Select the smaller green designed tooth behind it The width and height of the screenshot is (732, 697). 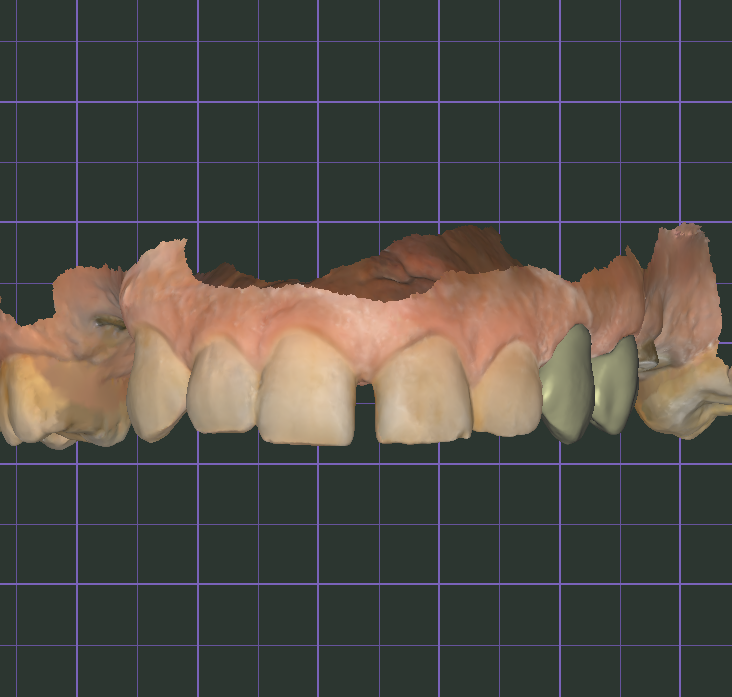coord(616,385)
